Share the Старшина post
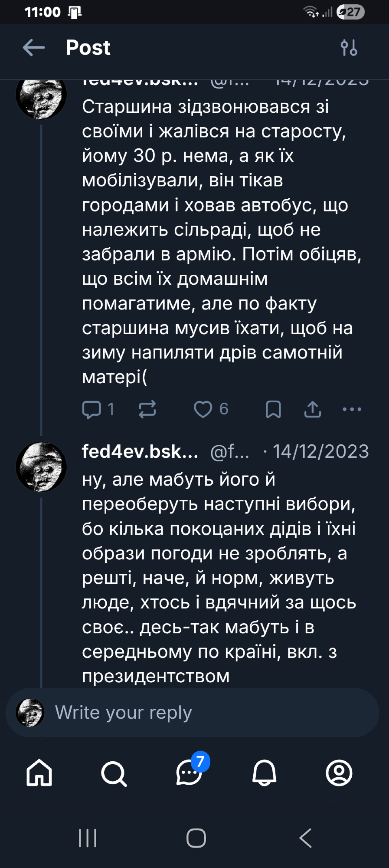 point(313,409)
